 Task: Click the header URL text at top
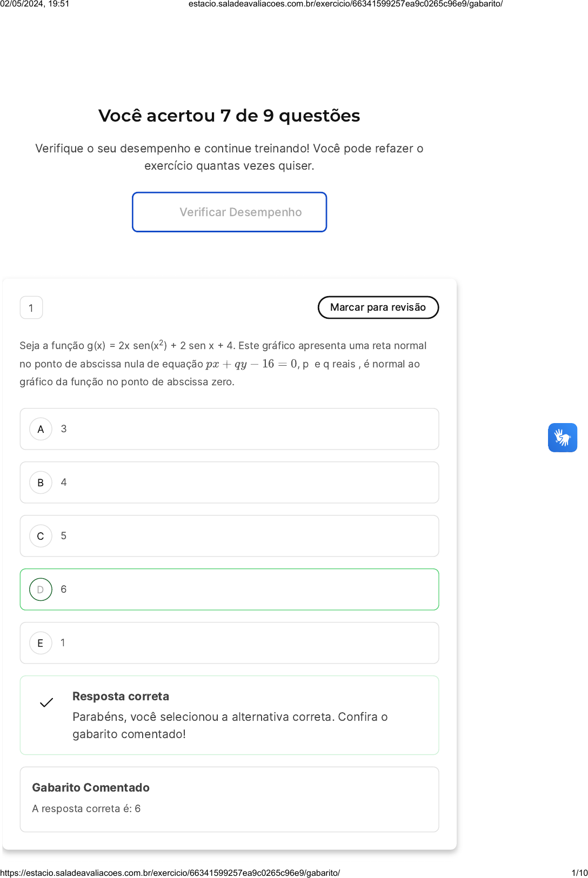pos(345,4)
